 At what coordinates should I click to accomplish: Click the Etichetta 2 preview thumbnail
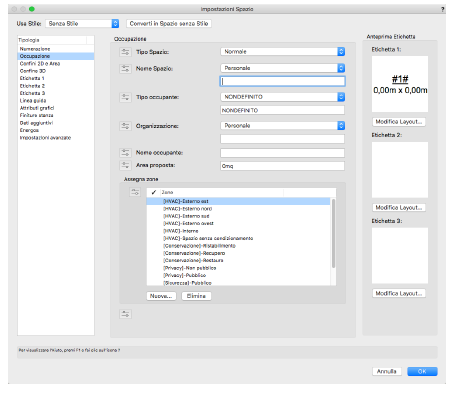(x=400, y=170)
